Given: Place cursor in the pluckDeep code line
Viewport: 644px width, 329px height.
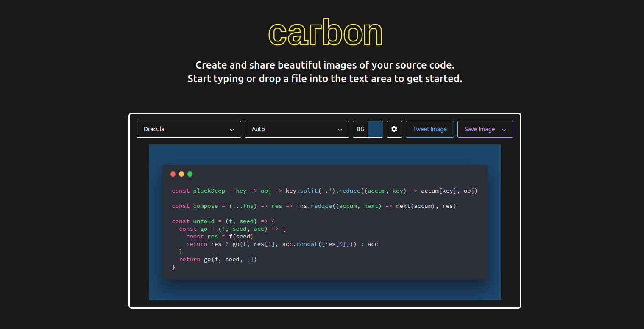Looking at the screenshot, I should [x=324, y=191].
